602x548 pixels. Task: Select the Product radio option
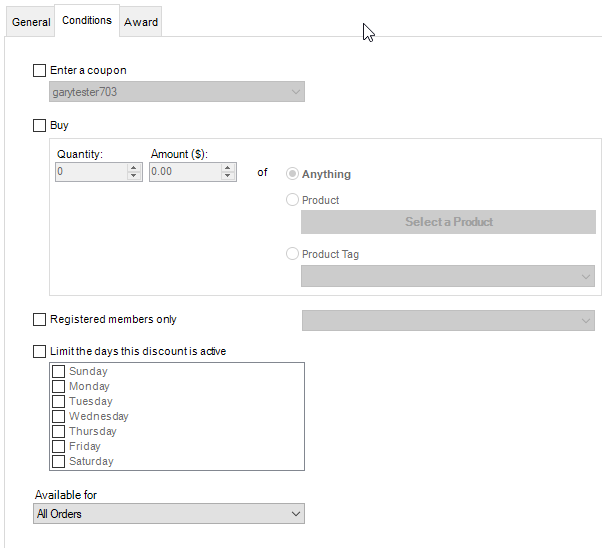pos(292,200)
